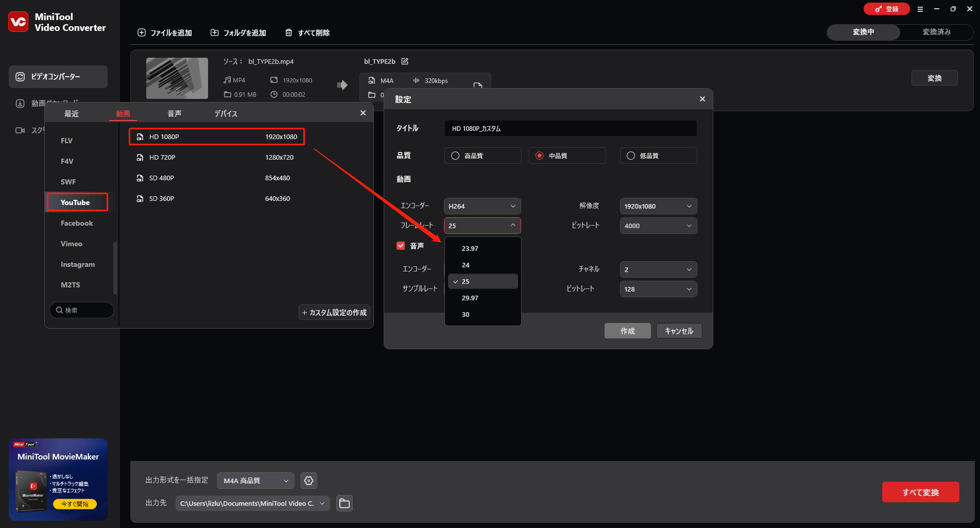Choose 23.97 frame rate option
The width and height of the screenshot is (980, 528).
click(x=483, y=248)
